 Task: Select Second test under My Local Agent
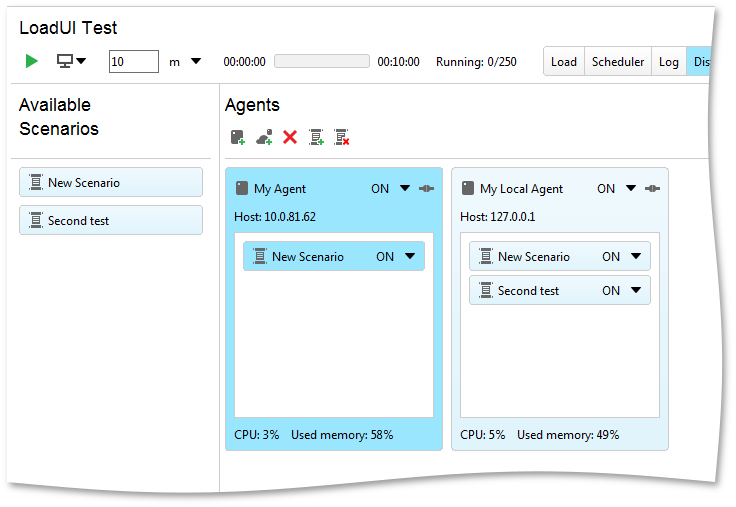coord(560,290)
